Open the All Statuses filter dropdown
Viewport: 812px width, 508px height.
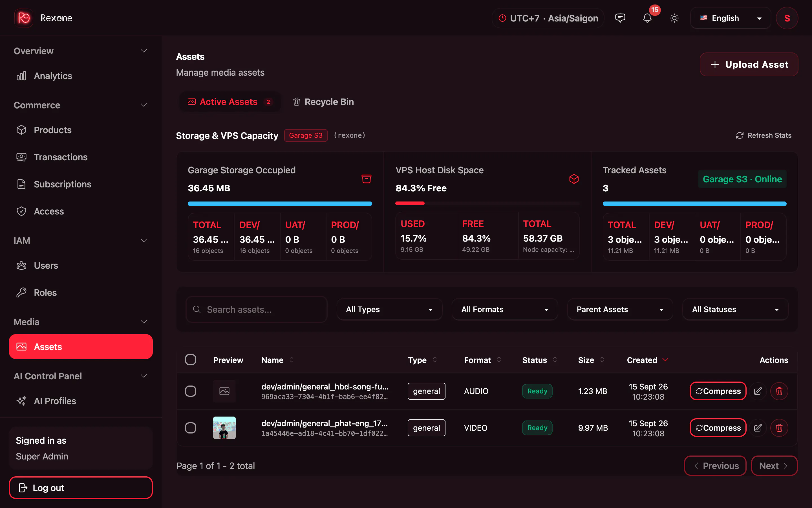[735, 309]
